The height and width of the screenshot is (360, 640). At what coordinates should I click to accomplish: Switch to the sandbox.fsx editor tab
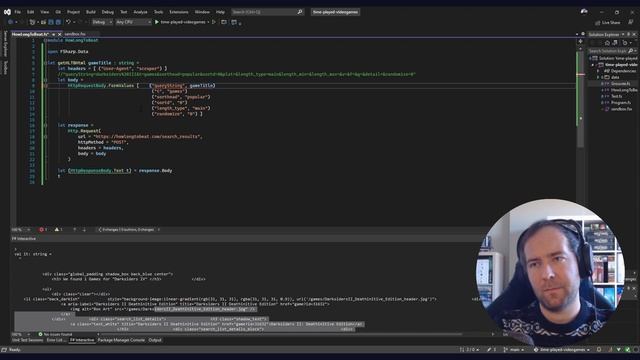tap(75, 34)
